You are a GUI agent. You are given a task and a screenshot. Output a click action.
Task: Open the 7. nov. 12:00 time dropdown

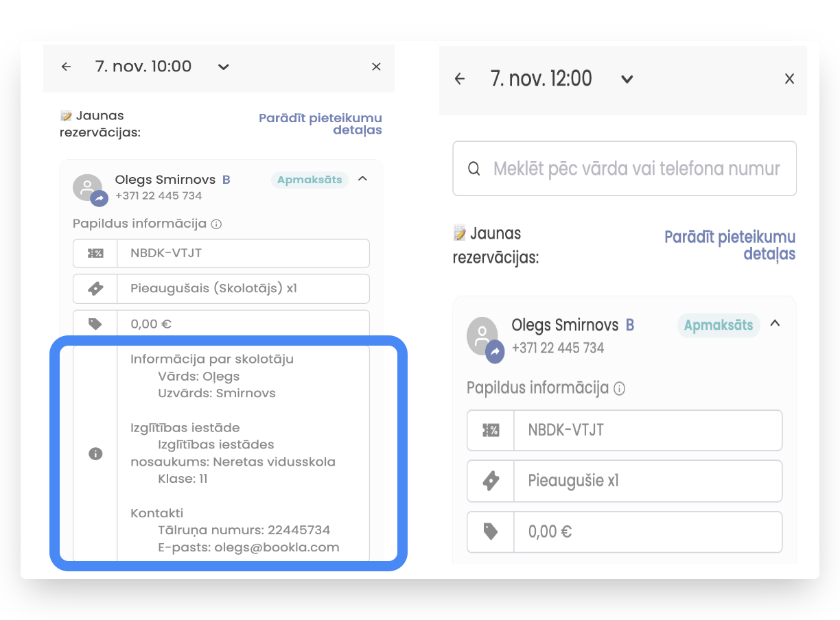tap(627, 80)
